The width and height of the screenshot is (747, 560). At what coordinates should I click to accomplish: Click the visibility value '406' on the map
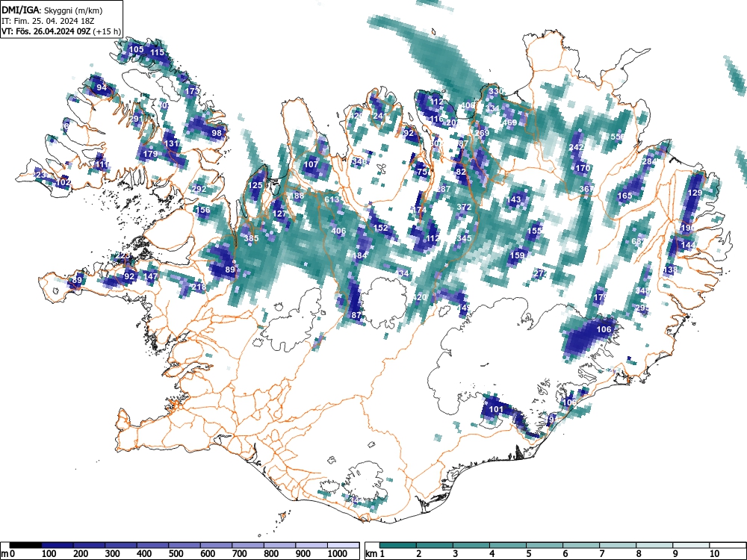[338, 231]
